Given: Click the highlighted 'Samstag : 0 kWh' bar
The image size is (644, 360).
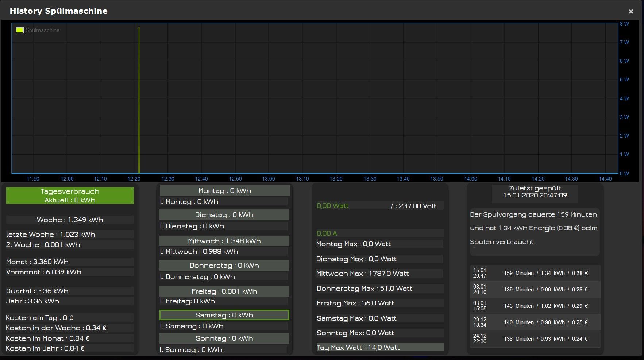Looking at the screenshot, I should [x=224, y=315].
